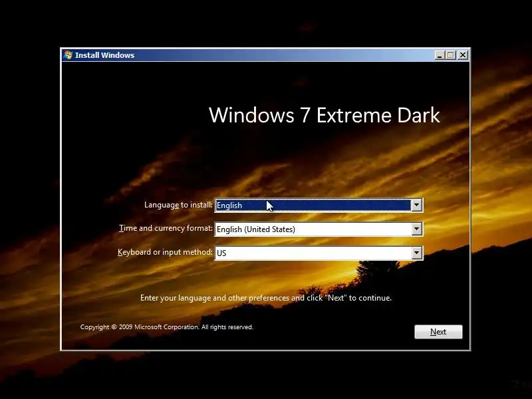
Task: Expand the Time and currency format arrow
Action: 417,229
